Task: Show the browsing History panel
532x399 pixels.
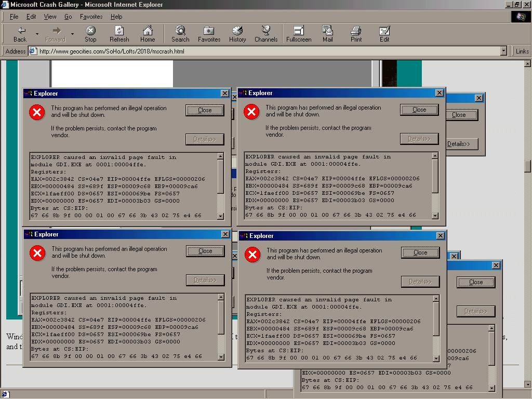Action: tap(237, 34)
